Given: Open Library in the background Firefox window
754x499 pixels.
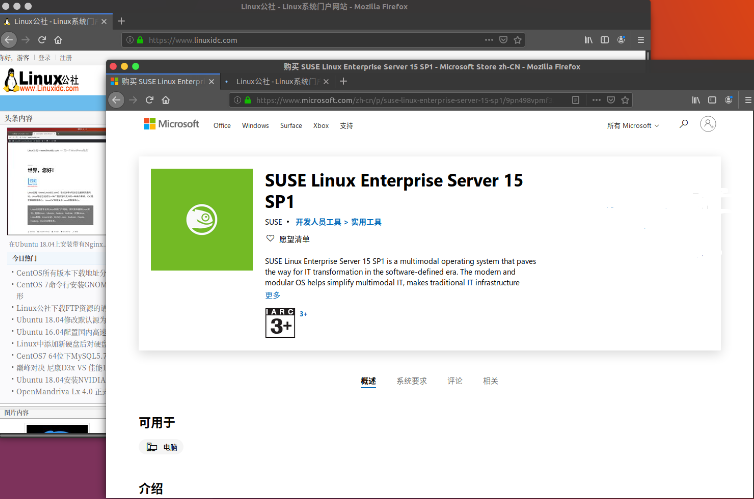Looking at the screenshot, I should [589, 40].
